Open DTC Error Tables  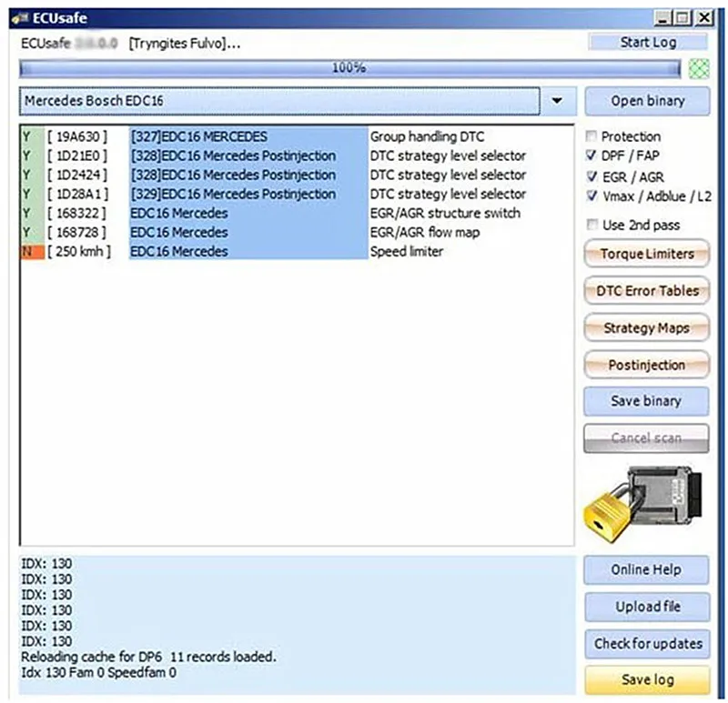(647, 290)
